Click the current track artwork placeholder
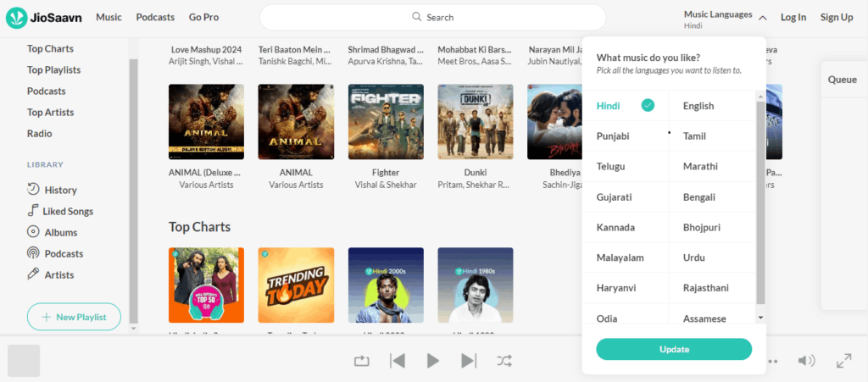Viewport: 868px width, 382px height. [24, 361]
